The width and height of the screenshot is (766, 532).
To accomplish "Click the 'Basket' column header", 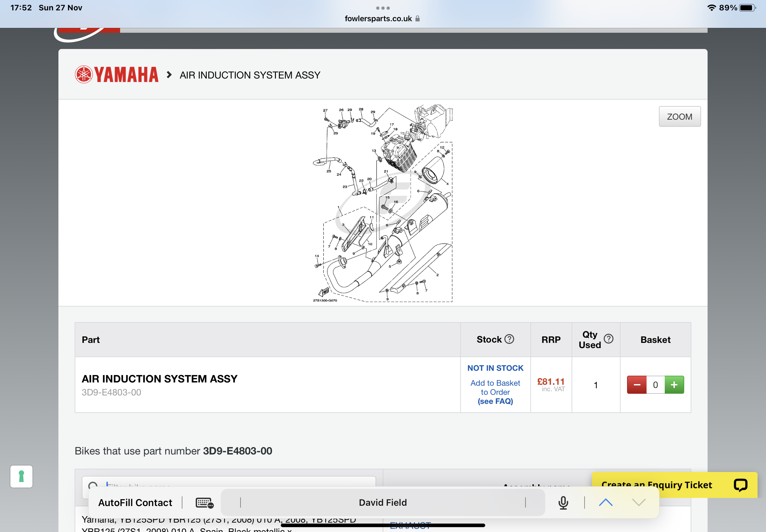I will [x=655, y=339].
